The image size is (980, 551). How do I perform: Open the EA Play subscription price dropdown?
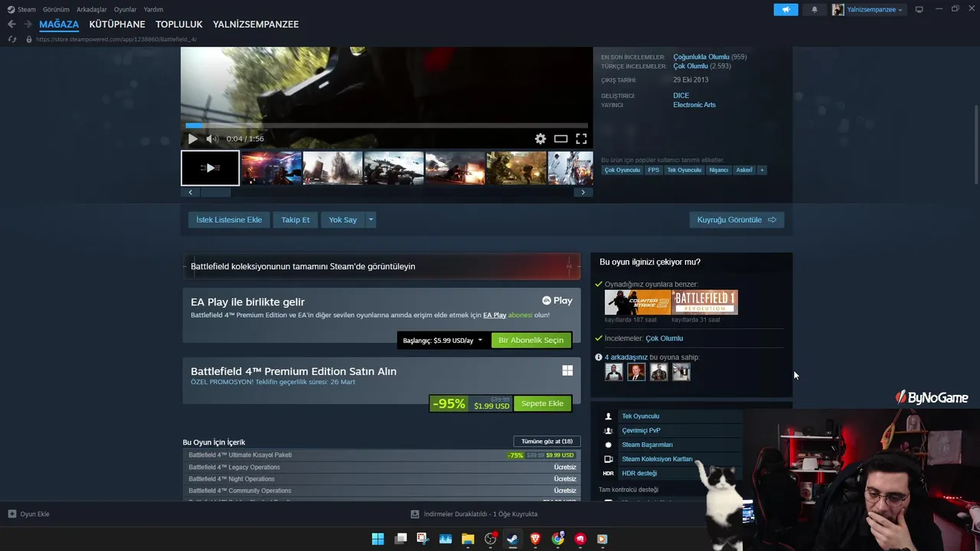pyautogui.click(x=443, y=341)
